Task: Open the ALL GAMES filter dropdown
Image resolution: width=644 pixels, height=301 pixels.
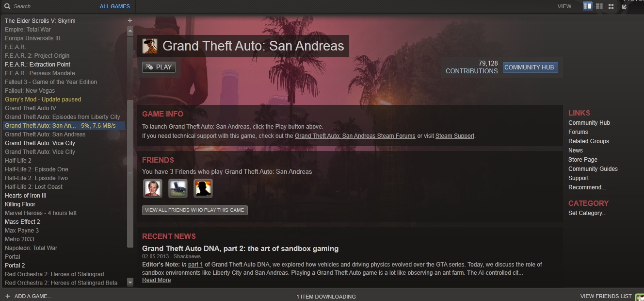Action: pos(115,6)
